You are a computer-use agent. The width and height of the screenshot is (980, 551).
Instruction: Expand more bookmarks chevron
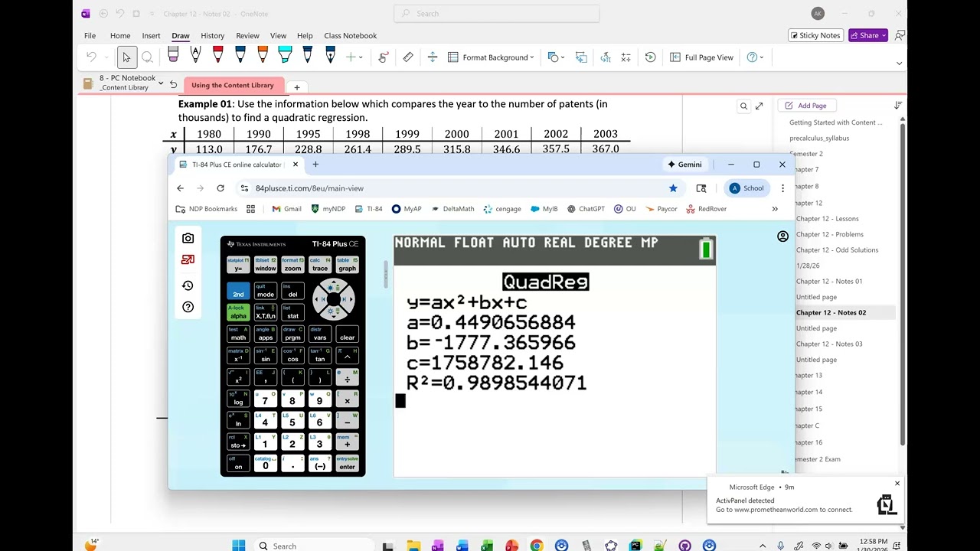pos(775,209)
